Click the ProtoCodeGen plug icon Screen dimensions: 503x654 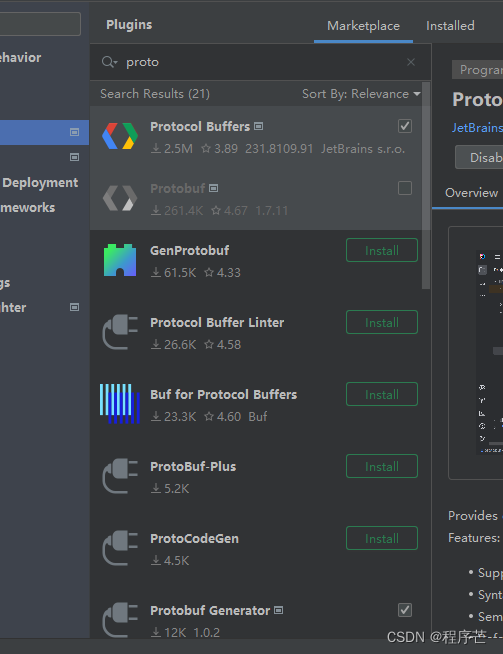[120, 548]
